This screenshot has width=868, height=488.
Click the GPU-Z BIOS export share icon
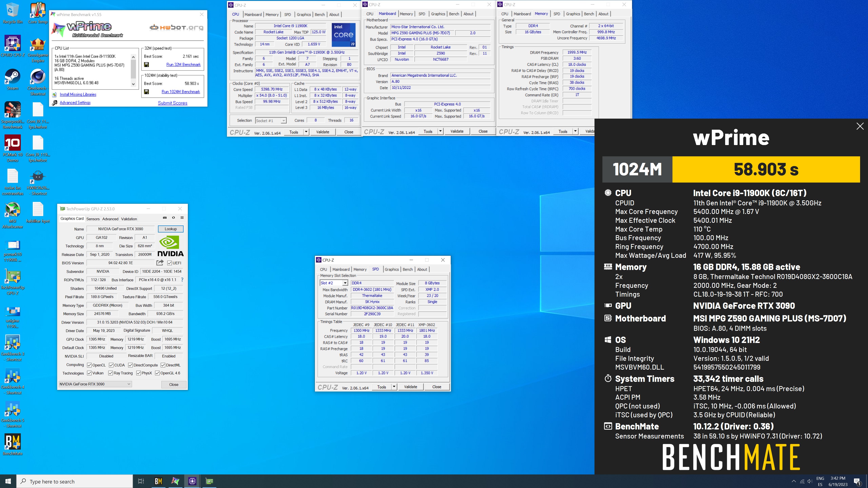pos(160,263)
